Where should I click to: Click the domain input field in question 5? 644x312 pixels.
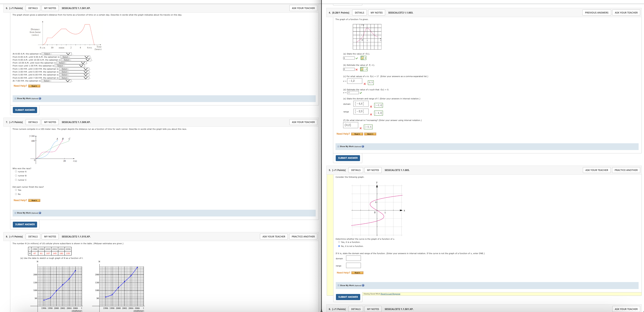click(353, 258)
